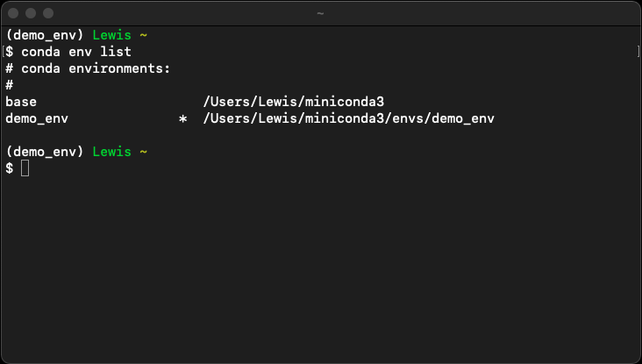Image resolution: width=642 pixels, height=364 pixels.
Task: Click the 'conda env list' command text
Action: pos(76,52)
